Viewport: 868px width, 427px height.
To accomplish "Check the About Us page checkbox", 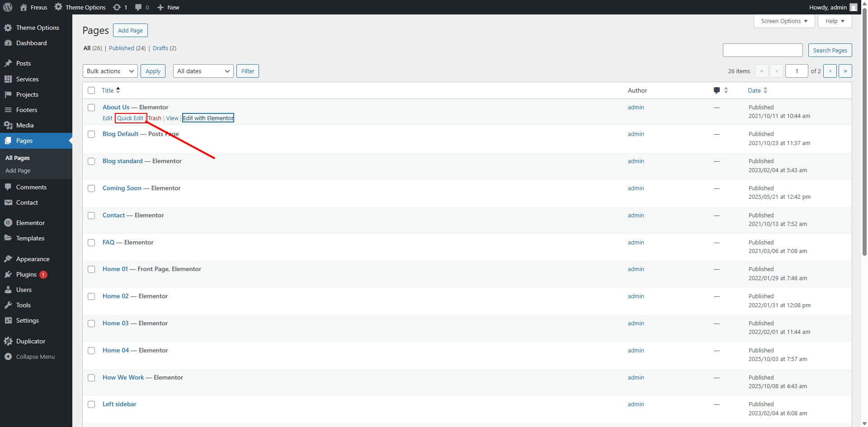I will point(91,108).
